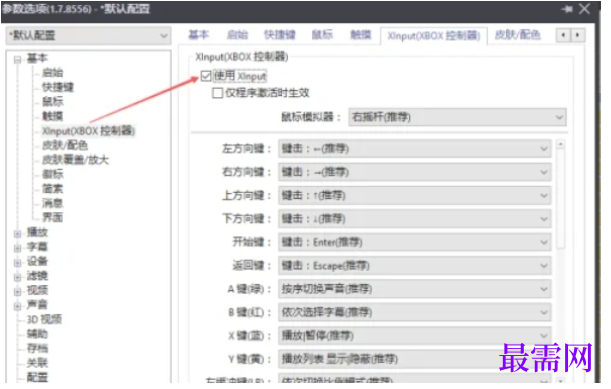Select 存档 in the settings tree
This screenshot has width=611, height=389.
(x=37, y=348)
